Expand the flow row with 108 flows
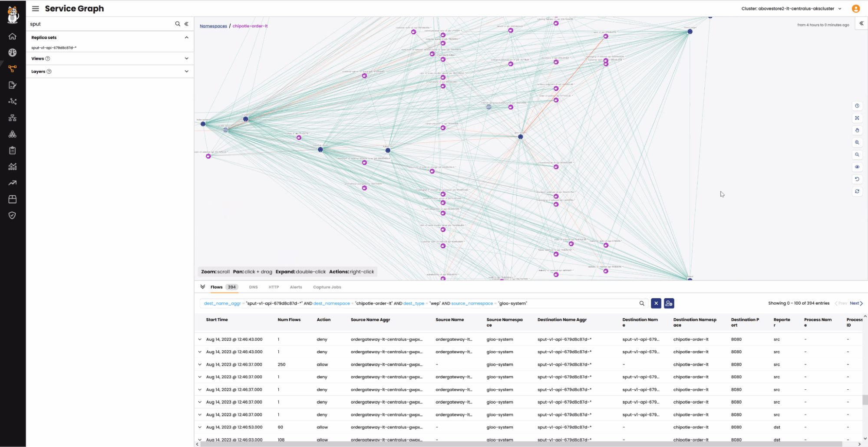The width and height of the screenshot is (868, 447). 200,440
